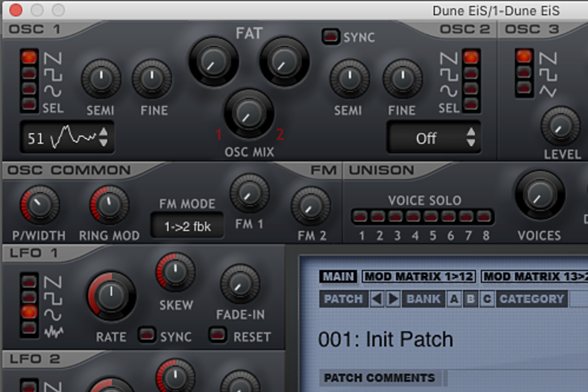Click OSC 2 SEMI knob
The height and width of the screenshot is (392, 588).
point(349,79)
